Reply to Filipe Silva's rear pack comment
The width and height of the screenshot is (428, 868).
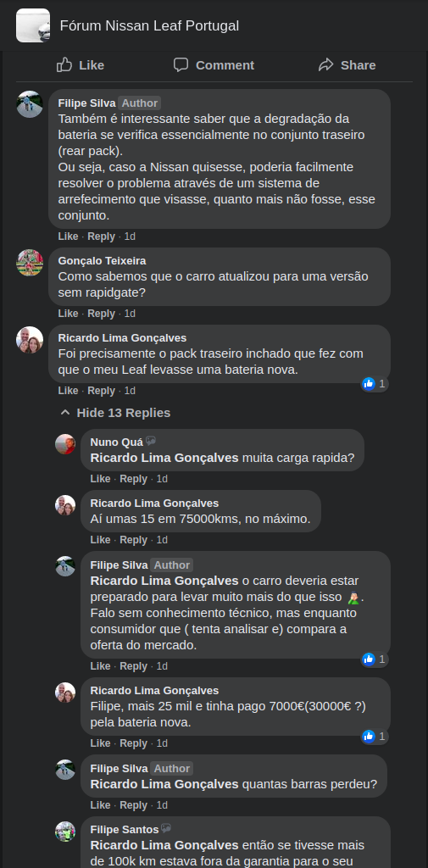[102, 237]
